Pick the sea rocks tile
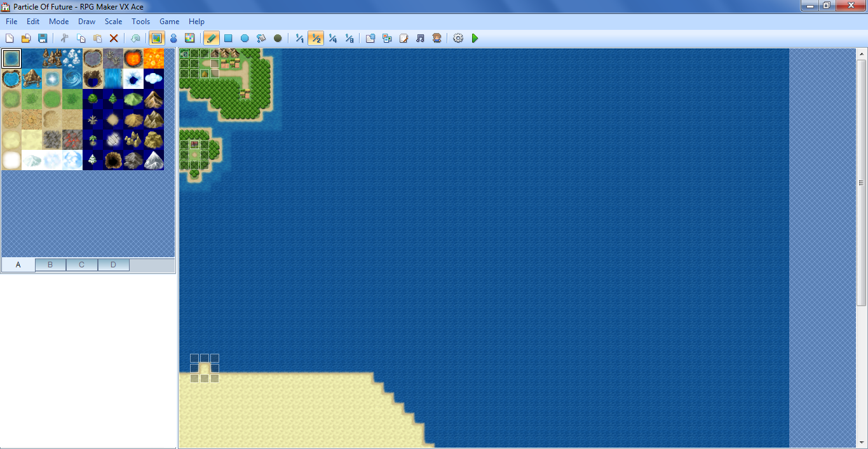 point(52,58)
